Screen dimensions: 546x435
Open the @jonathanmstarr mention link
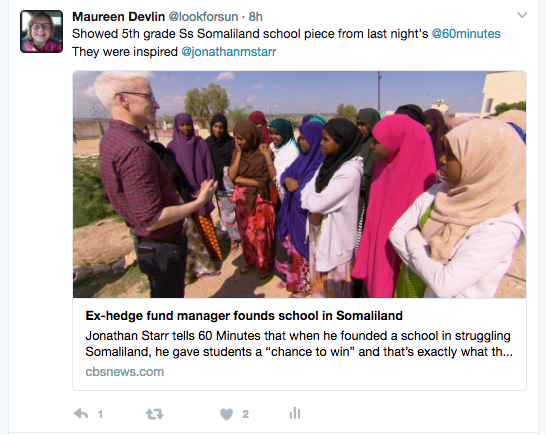(x=229, y=52)
